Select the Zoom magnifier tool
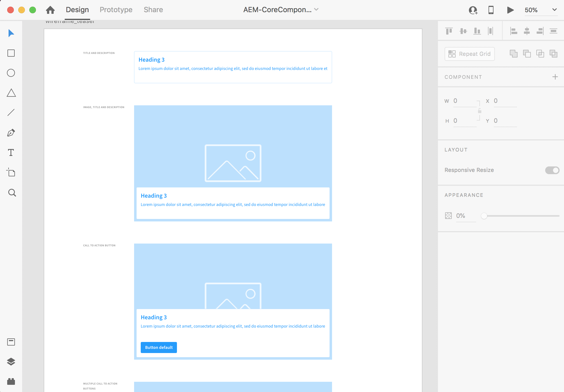The image size is (564, 392). (x=12, y=193)
